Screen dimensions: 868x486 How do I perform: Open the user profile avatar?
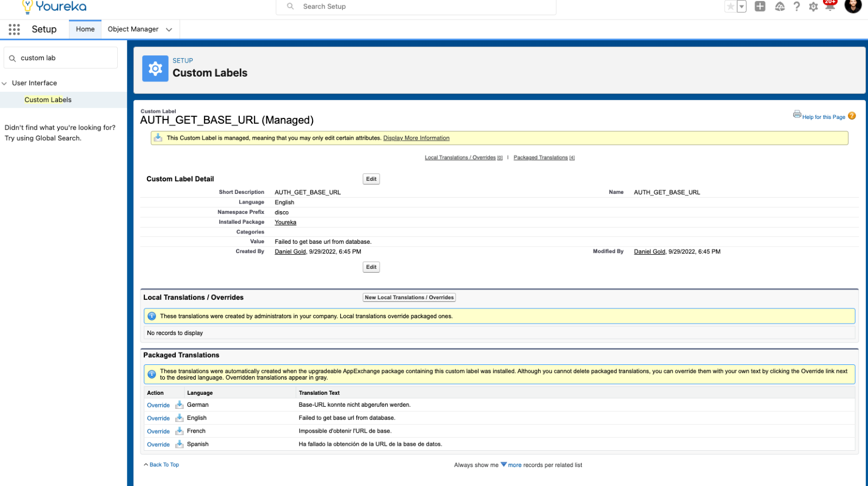[853, 5]
